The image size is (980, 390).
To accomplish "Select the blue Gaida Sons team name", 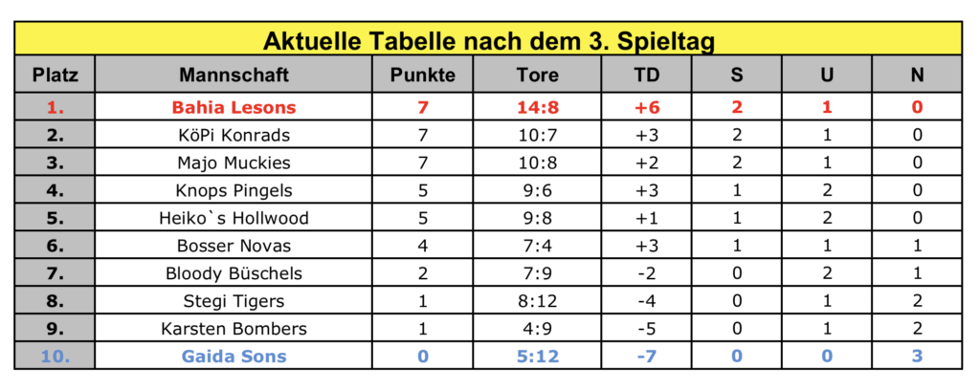I will pyautogui.click(x=234, y=357).
